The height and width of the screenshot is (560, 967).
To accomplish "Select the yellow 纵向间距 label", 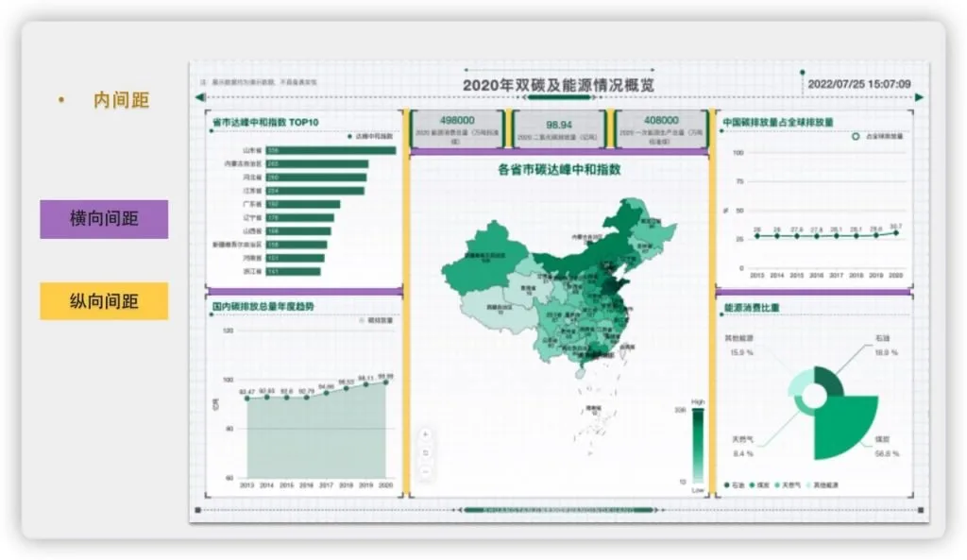I will [104, 301].
